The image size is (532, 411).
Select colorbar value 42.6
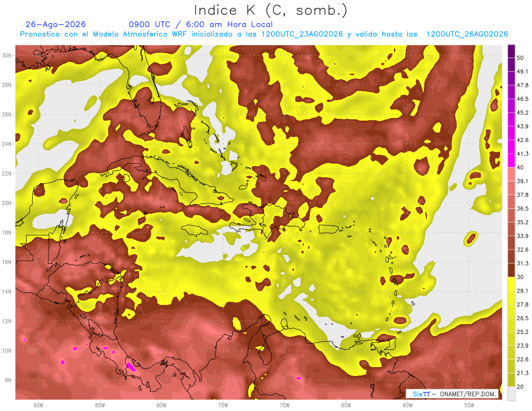[x=522, y=140]
